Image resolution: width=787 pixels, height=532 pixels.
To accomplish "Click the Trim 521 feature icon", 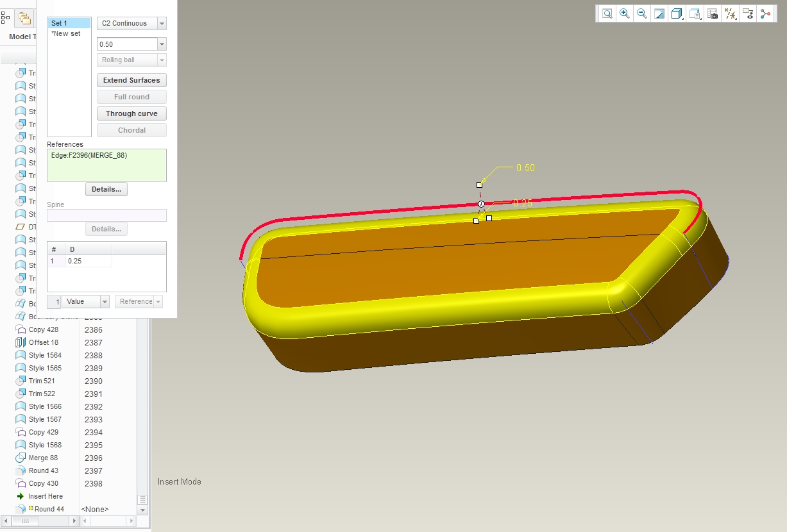I will coord(20,381).
